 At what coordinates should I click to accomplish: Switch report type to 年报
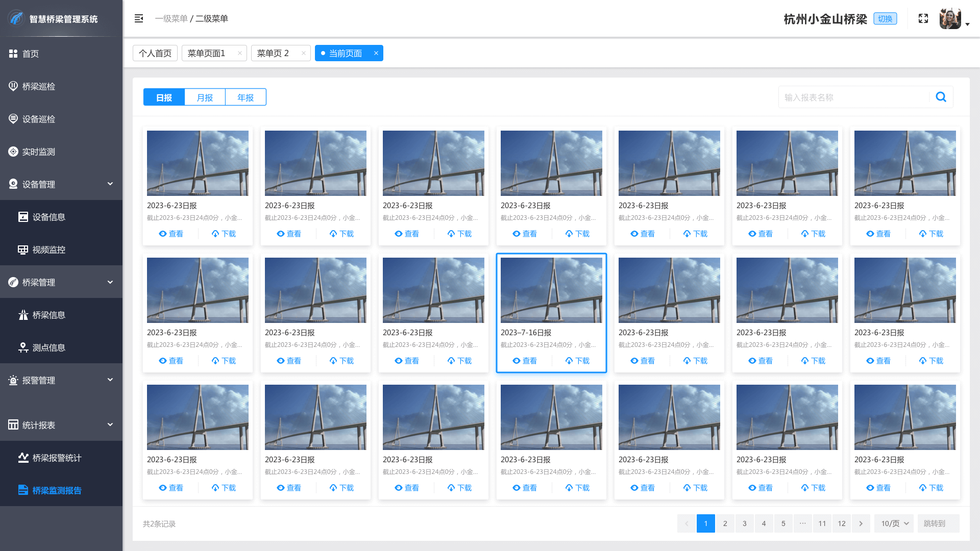pyautogui.click(x=246, y=97)
